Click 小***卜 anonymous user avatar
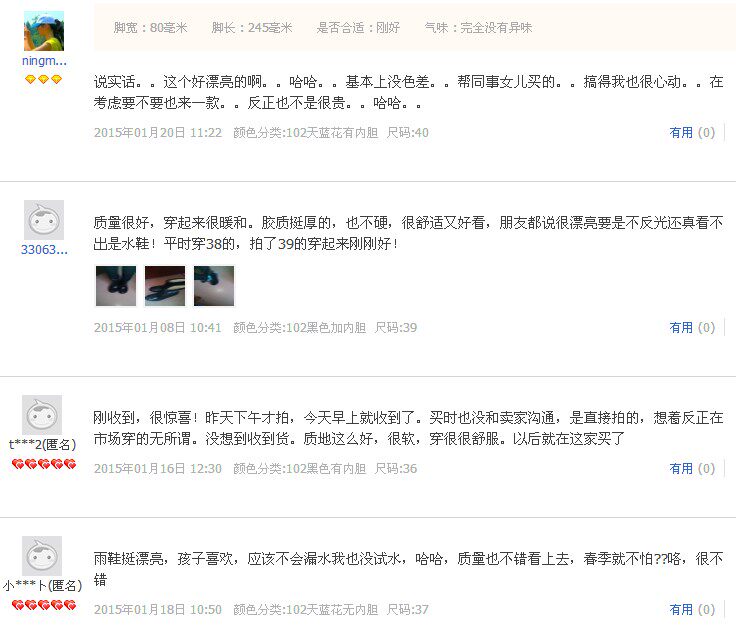736x625 pixels. (x=42, y=556)
